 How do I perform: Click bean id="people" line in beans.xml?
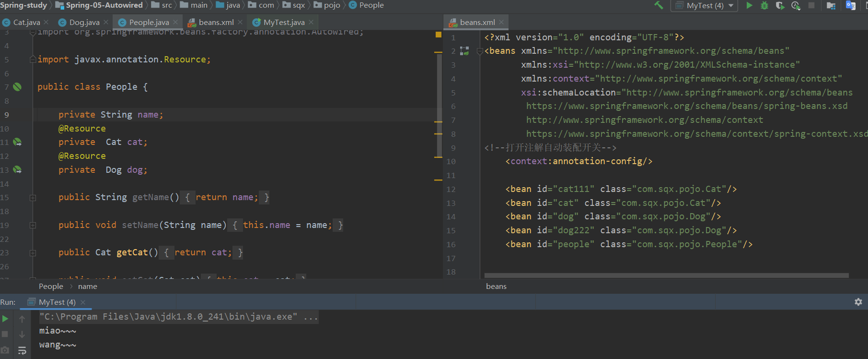tap(629, 244)
